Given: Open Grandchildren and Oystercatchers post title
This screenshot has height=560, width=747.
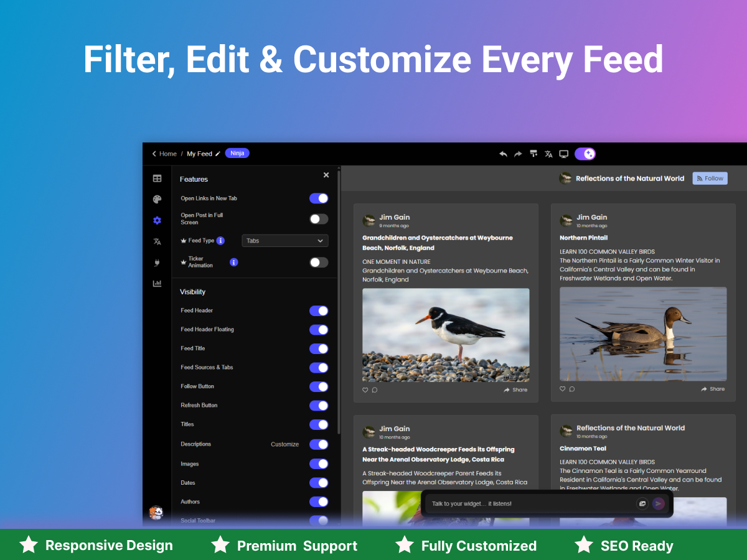Looking at the screenshot, I should click(x=438, y=243).
